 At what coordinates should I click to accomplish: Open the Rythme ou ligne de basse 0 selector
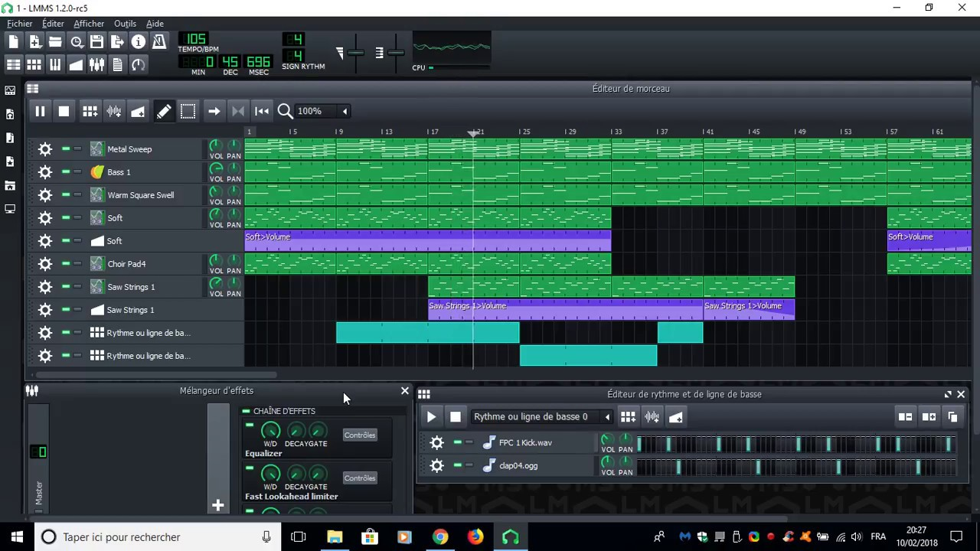(x=542, y=417)
